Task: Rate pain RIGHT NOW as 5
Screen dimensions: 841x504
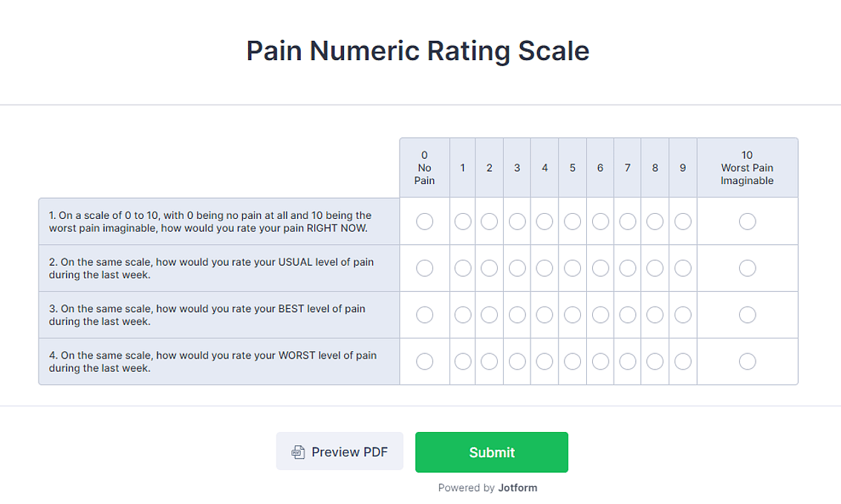Action: pyautogui.click(x=572, y=220)
